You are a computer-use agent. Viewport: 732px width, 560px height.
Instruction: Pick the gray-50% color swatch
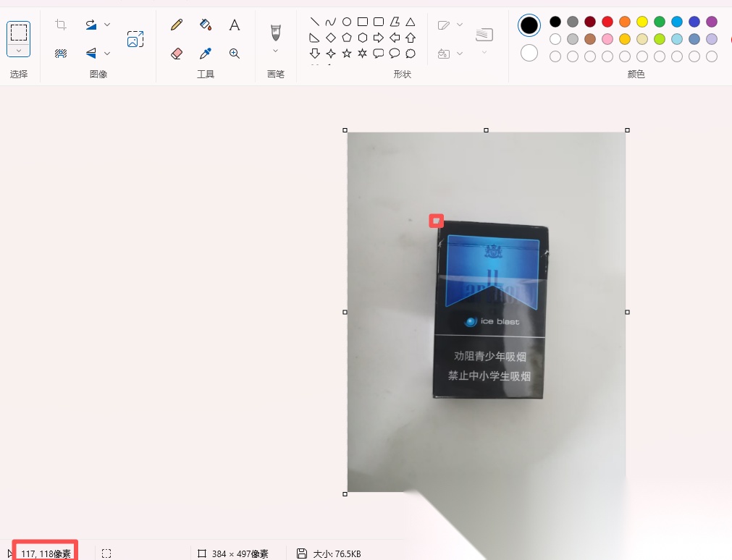573,22
